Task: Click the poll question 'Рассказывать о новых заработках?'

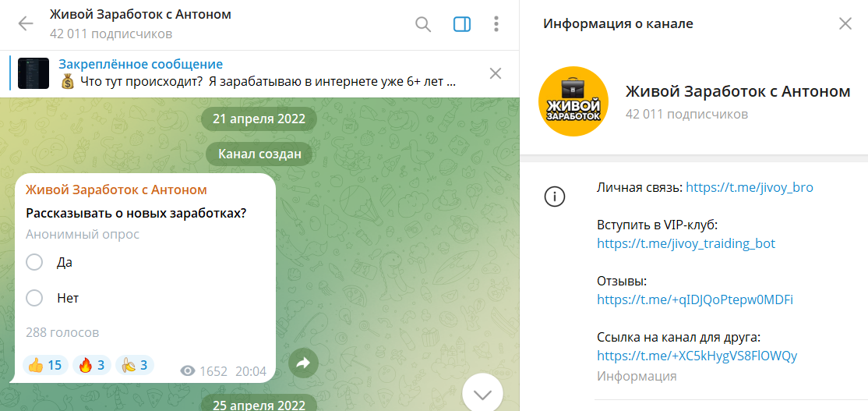Action: point(136,213)
